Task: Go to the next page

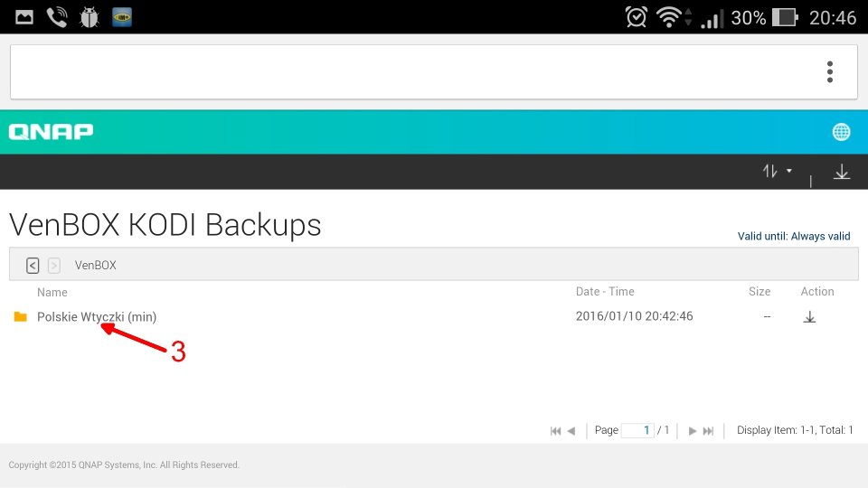Action: point(693,431)
